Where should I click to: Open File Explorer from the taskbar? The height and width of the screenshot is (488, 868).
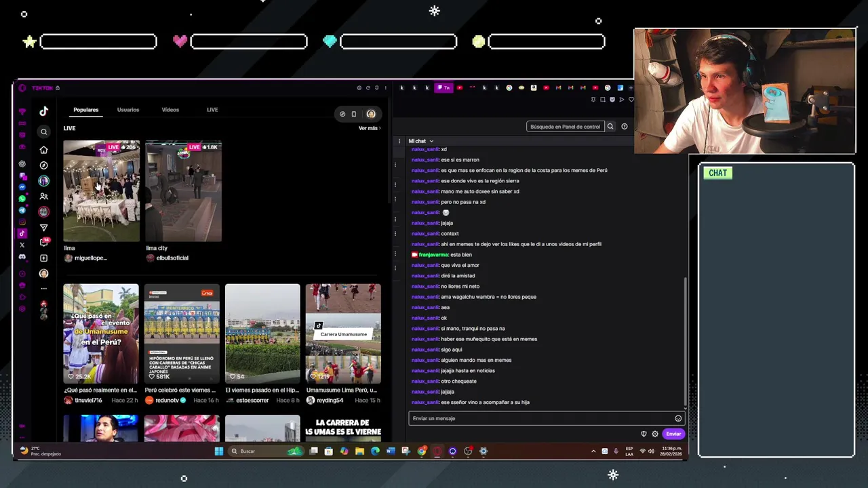[x=359, y=451]
